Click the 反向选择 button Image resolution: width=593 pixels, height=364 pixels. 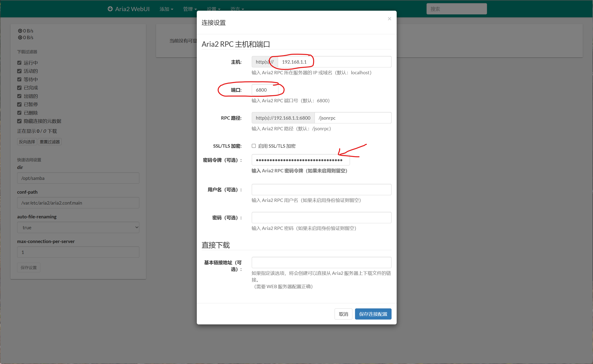pos(27,142)
